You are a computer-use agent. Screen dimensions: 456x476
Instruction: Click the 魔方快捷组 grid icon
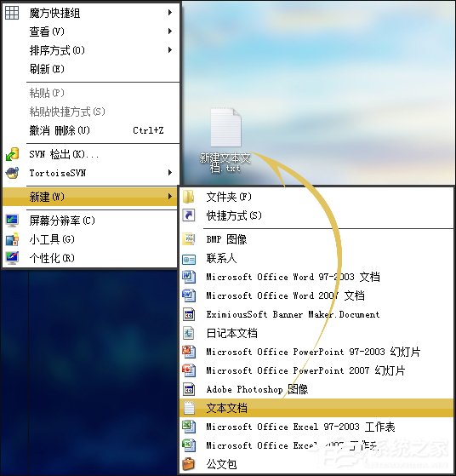point(12,13)
